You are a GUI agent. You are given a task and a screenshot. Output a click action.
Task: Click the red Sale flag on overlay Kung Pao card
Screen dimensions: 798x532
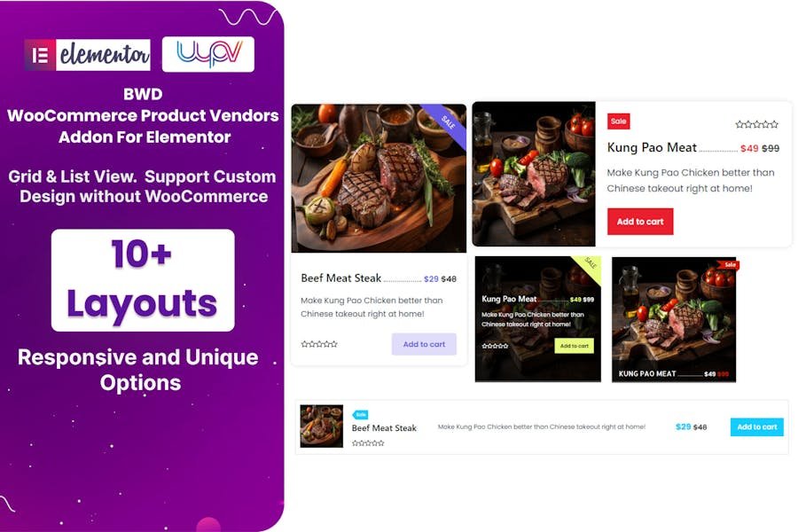(728, 265)
